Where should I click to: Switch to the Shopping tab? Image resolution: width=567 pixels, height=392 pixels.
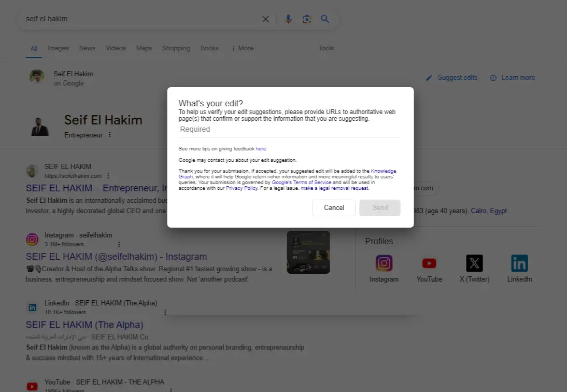click(176, 48)
